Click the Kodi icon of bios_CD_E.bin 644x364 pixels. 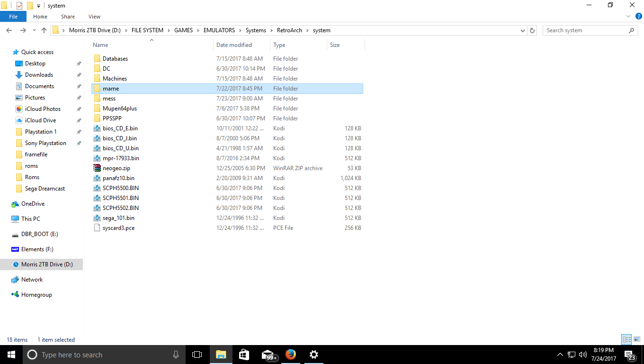coord(97,128)
